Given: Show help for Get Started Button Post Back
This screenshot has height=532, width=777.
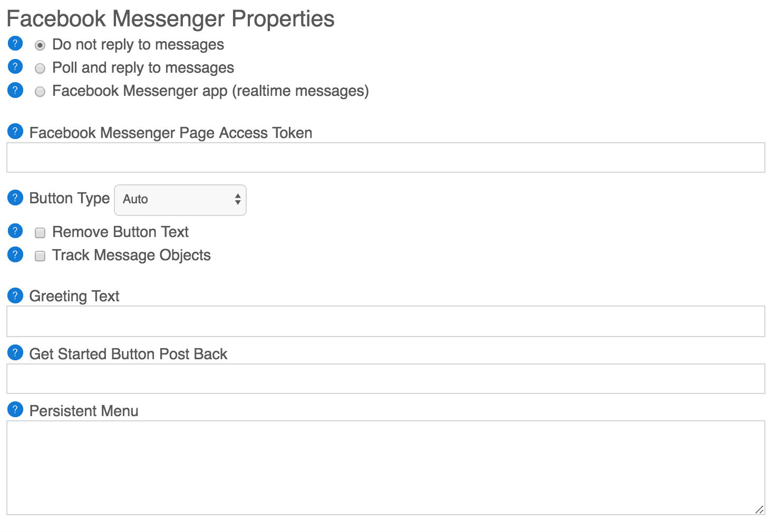Looking at the screenshot, I should click(x=15, y=352).
